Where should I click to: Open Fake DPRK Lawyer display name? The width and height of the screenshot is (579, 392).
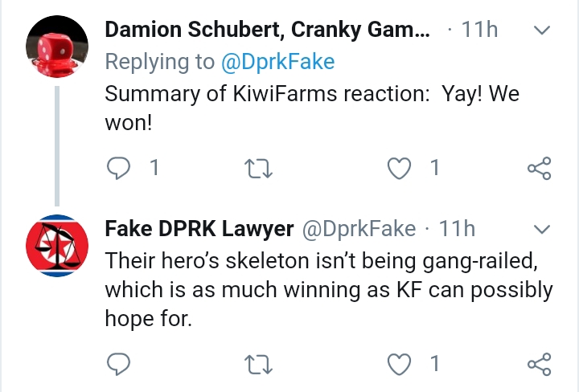[199, 229]
